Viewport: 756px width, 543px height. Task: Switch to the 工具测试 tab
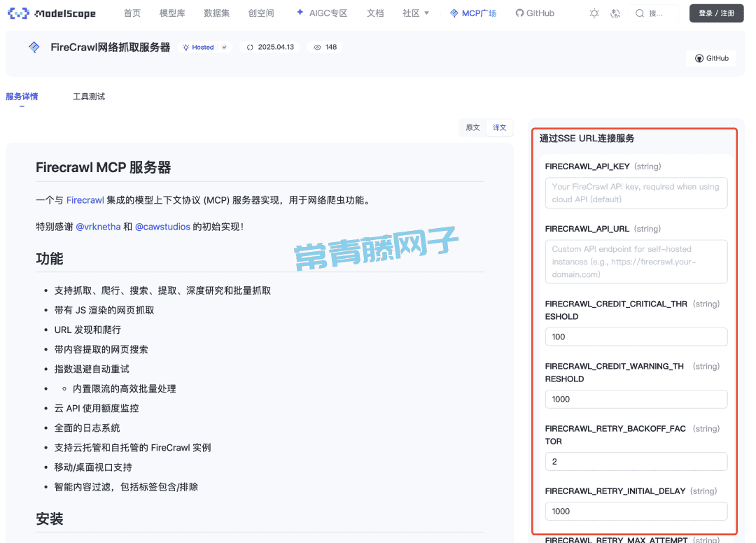pos(89,97)
